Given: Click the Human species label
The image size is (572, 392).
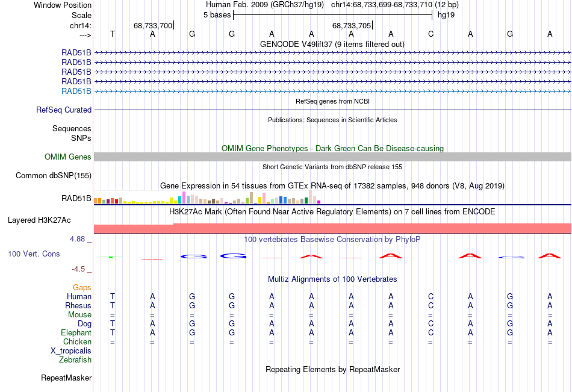Looking at the screenshot, I should click(79, 297).
